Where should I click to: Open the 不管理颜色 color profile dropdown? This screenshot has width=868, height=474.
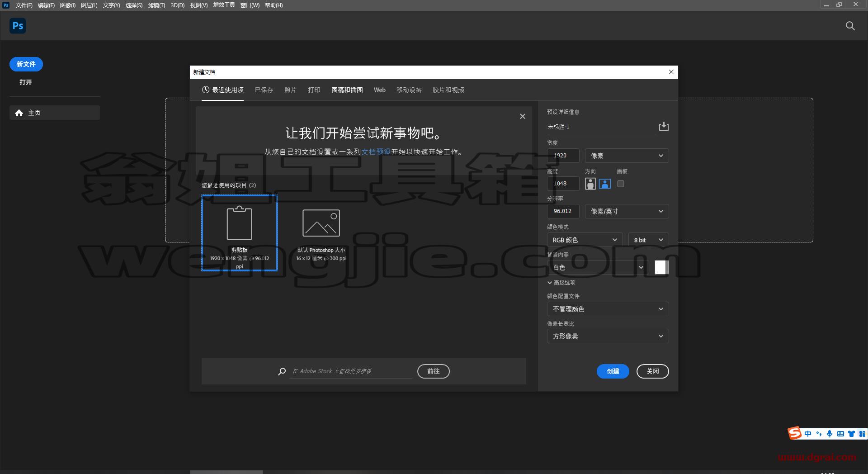tap(608, 309)
